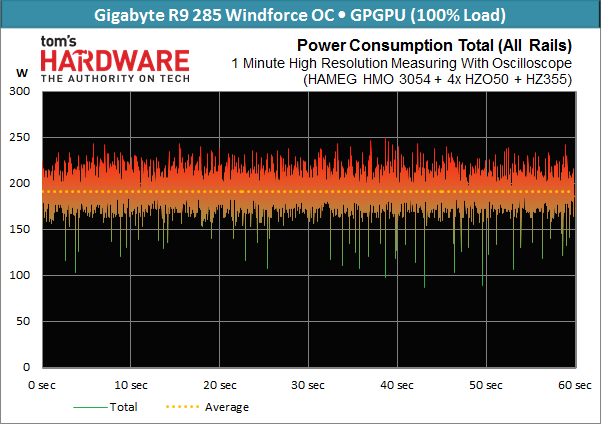This screenshot has width=601, height=424.
Task: Click the 10 sec axis label
Action: click(131, 385)
